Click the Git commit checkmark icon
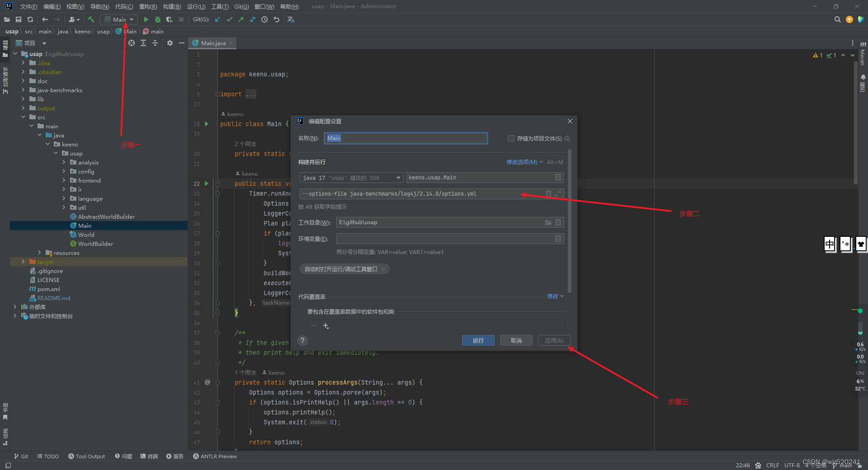The height and width of the screenshot is (470, 868). pyautogui.click(x=229, y=19)
